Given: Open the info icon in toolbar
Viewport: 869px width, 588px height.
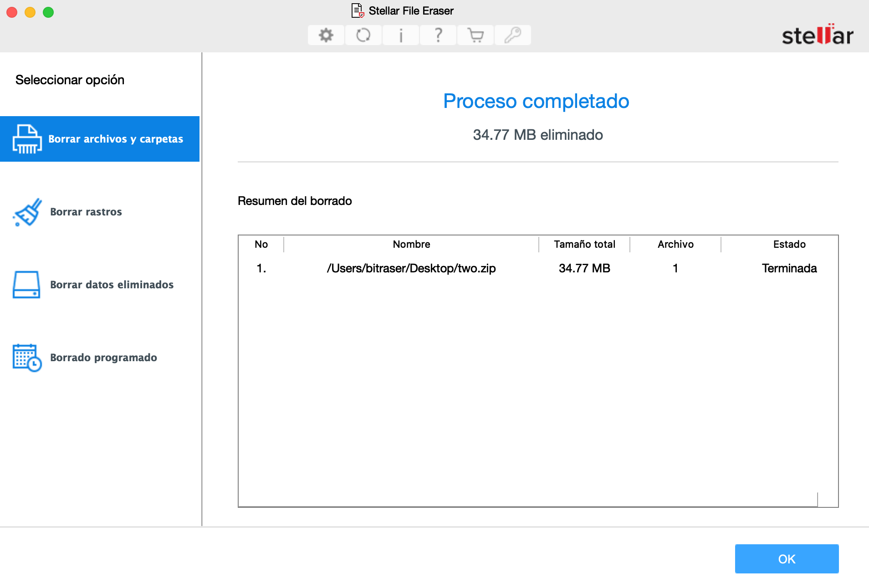Looking at the screenshot, I should tap(401, 35).
